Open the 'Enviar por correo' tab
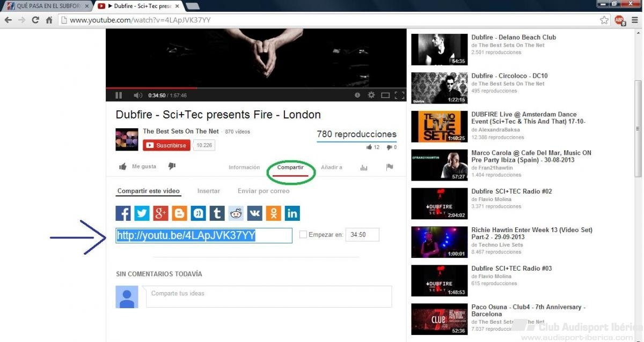Viewport: 644px width, 342px height. pyautogui.click(x=264, y=191)
